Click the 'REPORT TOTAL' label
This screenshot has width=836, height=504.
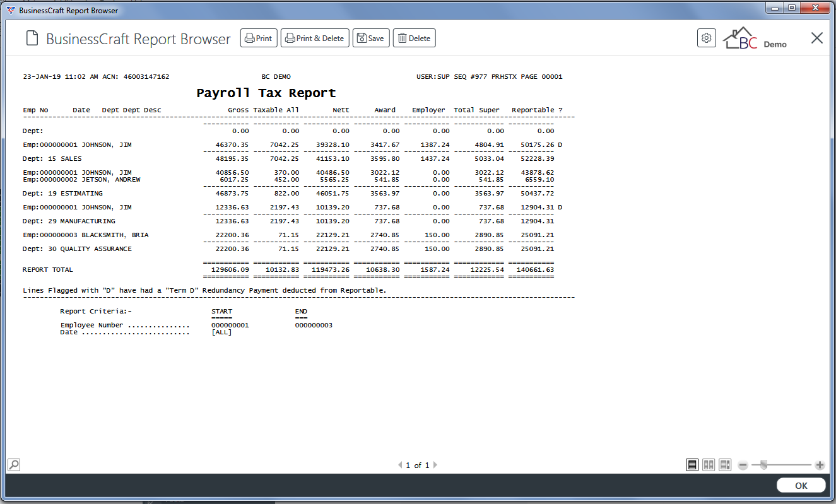48,269
